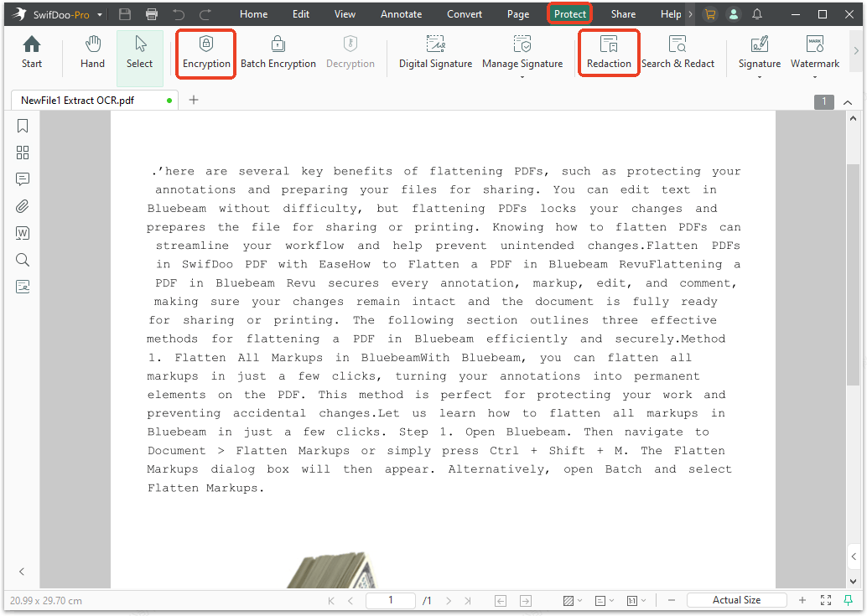Viewport: 867px width, 616px height.
Task: Open the Convert menu
Action: tap(464, 13)
